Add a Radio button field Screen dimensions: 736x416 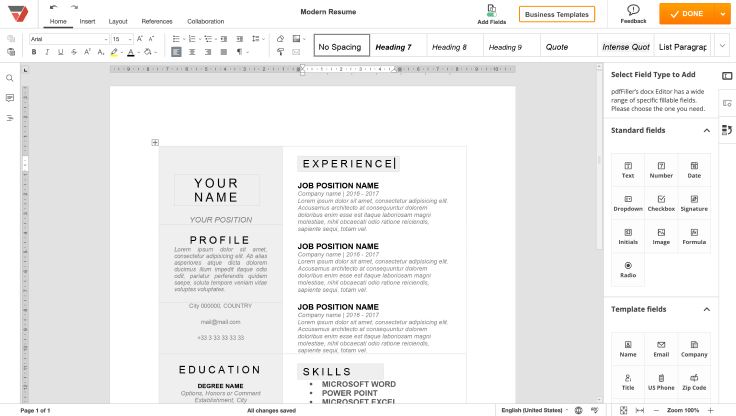click(x=628, y=269)
